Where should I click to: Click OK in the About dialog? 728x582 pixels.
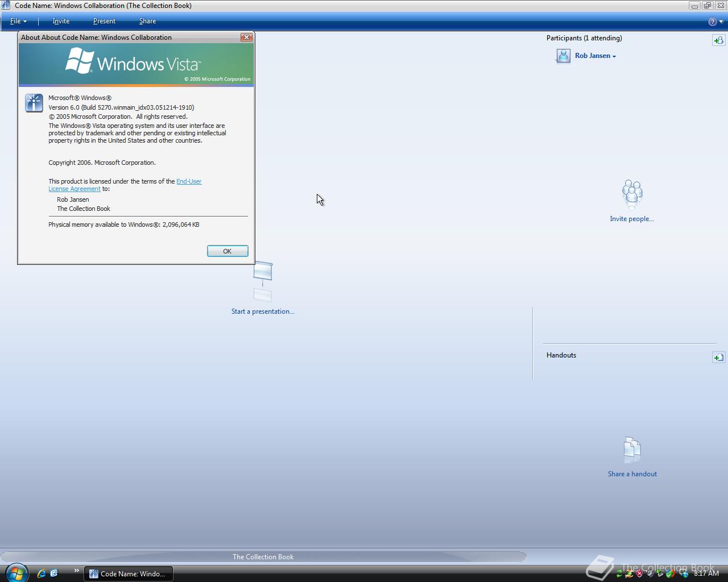(x=227, y=251)
